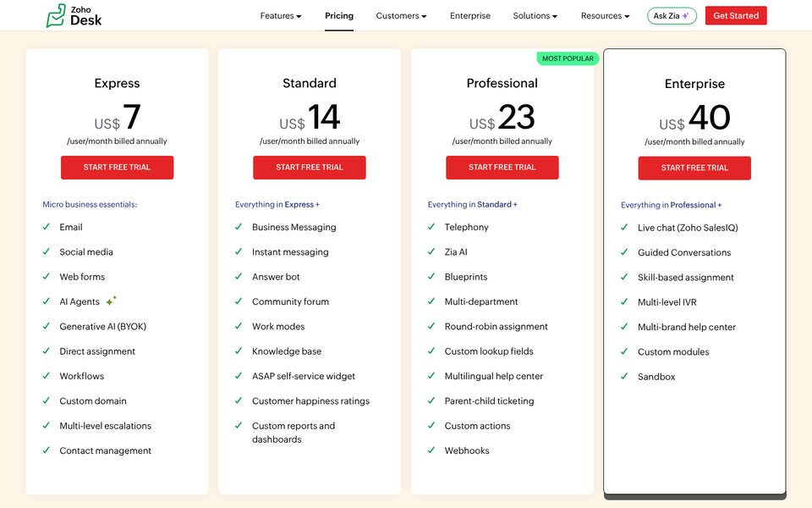This screenshot has height=508, width=812.
Task: Click the US$ 7 Express price
Action: click(x=117, y=118)
